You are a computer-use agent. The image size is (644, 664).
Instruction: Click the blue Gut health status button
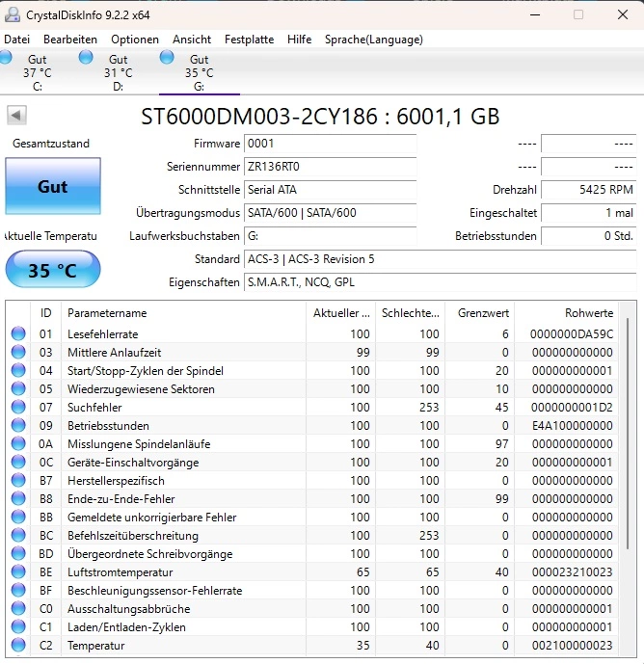tap(53, 186)
